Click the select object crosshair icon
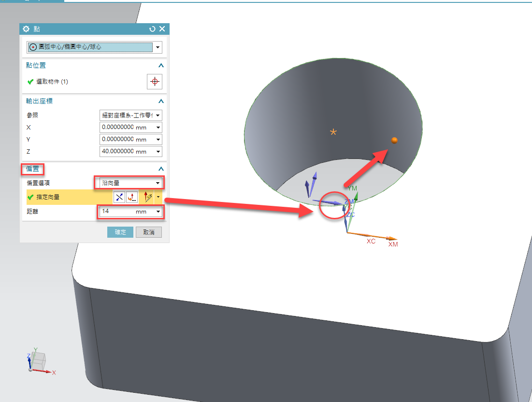 coord(155,82)
